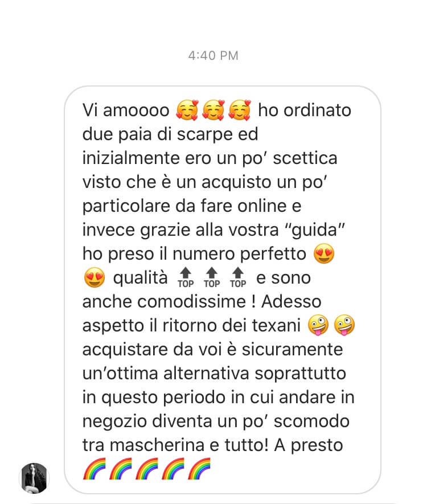Tap heart-eyes emoji before the word qualità
427x504 pixels.
[94, 277]
